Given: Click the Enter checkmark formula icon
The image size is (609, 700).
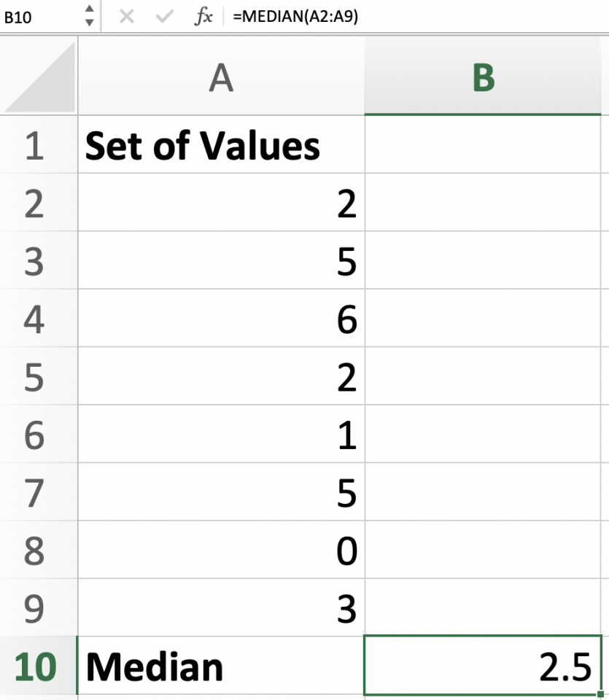Looking at the screenshot, I should click(x=165, y=17).
